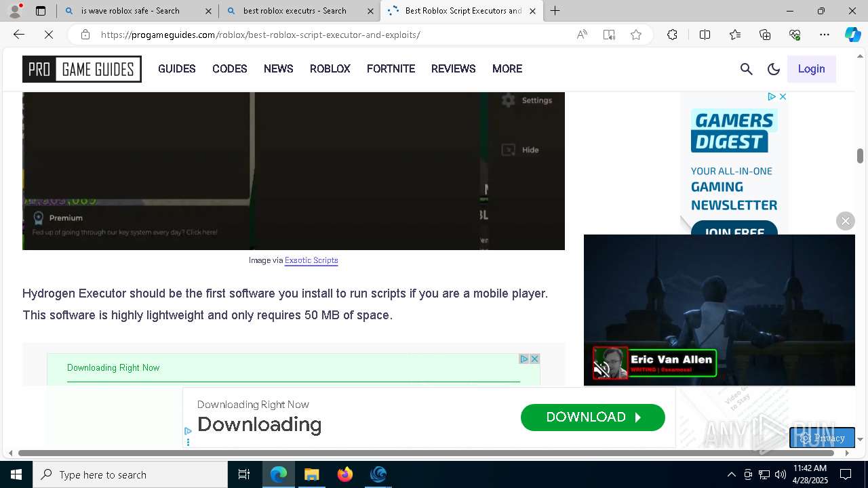The height and width of the screenshot is (488, 868).
Task: View site information lock icon
Action: coord(85,35)
